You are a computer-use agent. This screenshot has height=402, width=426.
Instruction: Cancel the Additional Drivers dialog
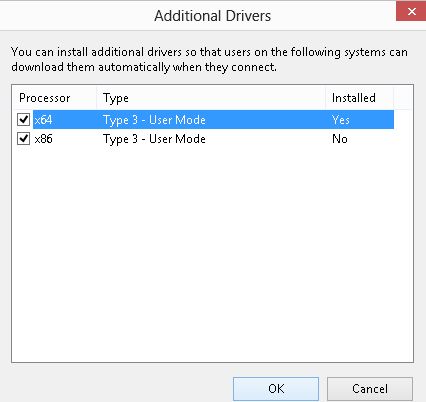pos(370,389)
